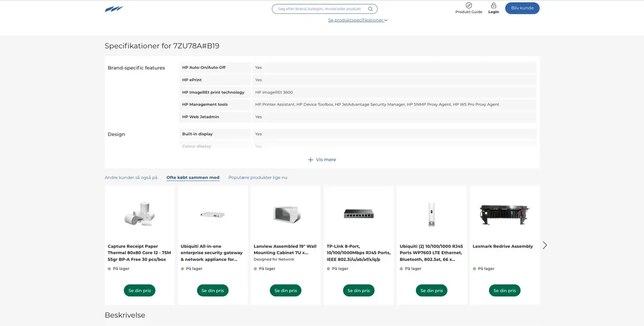
Task: Click the plus icon beside Vis mere
Action: point(310,160)
